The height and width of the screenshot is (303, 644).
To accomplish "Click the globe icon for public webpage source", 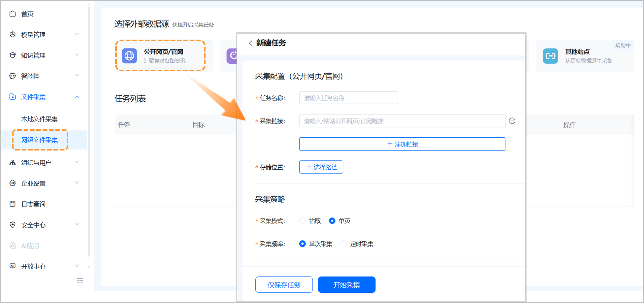I will [129, 56].
